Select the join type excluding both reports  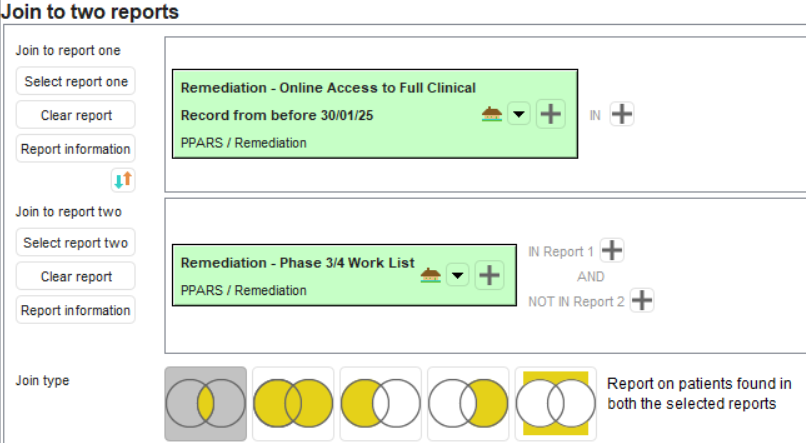[x=555, y=404]
